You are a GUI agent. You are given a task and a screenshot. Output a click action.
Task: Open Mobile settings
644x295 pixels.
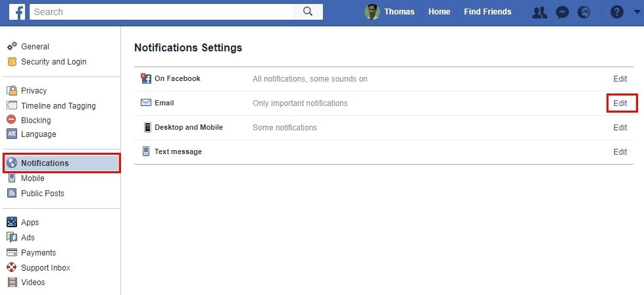(32, 178)
